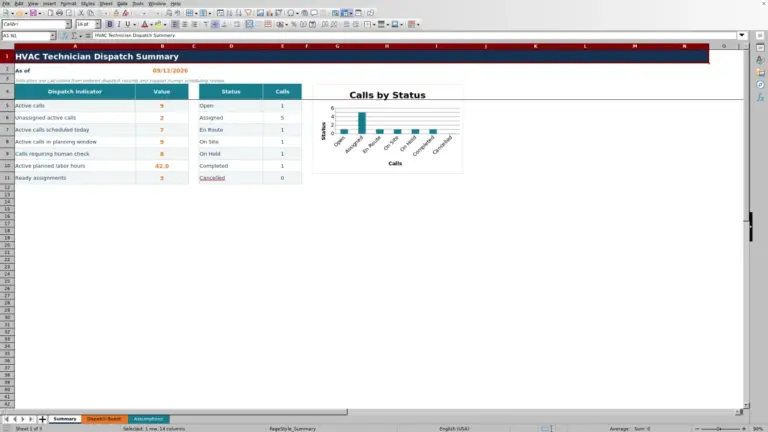Click the Clear Direct Formatting icon
The width and height of the screenshot is (768, 432).
pos(125,13)
